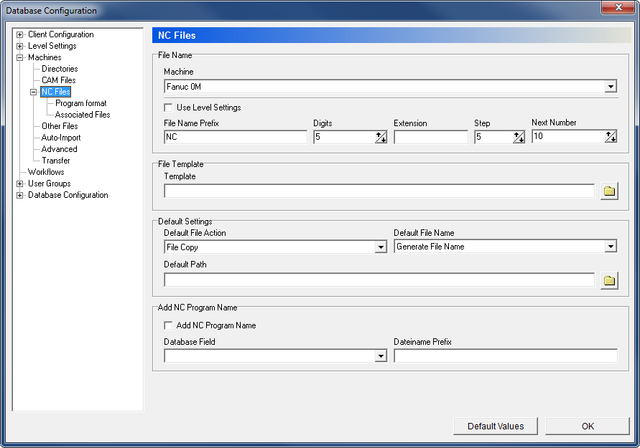640x448 pixels.
Task: Open the Default File Action dropdown
Action: click(x=380, y=247)
